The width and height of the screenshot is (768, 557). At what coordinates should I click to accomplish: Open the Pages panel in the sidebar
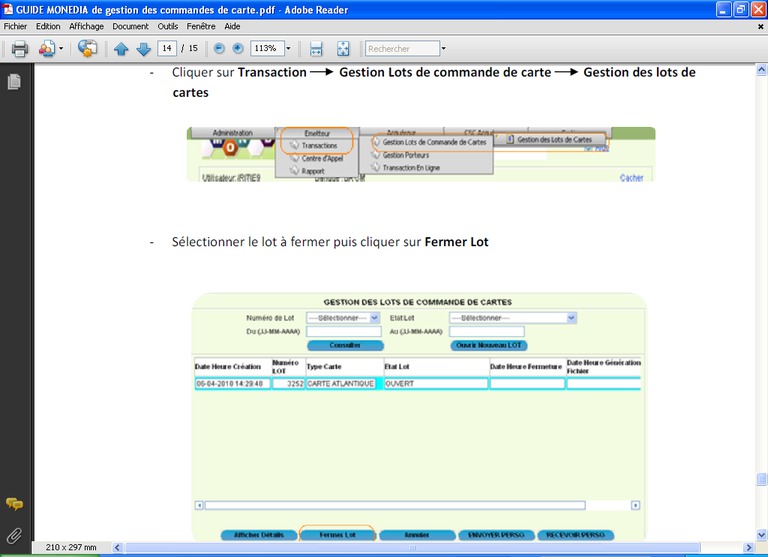tap(14, 81)
